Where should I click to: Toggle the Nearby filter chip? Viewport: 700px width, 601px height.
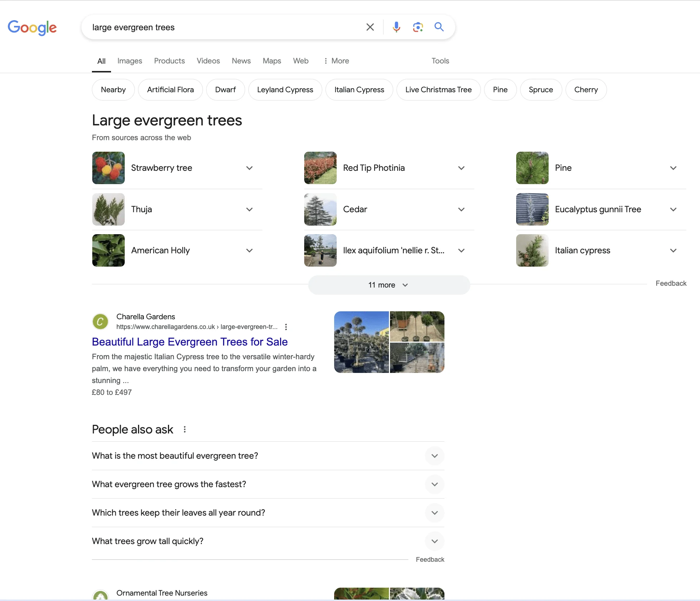pos(113,89)
